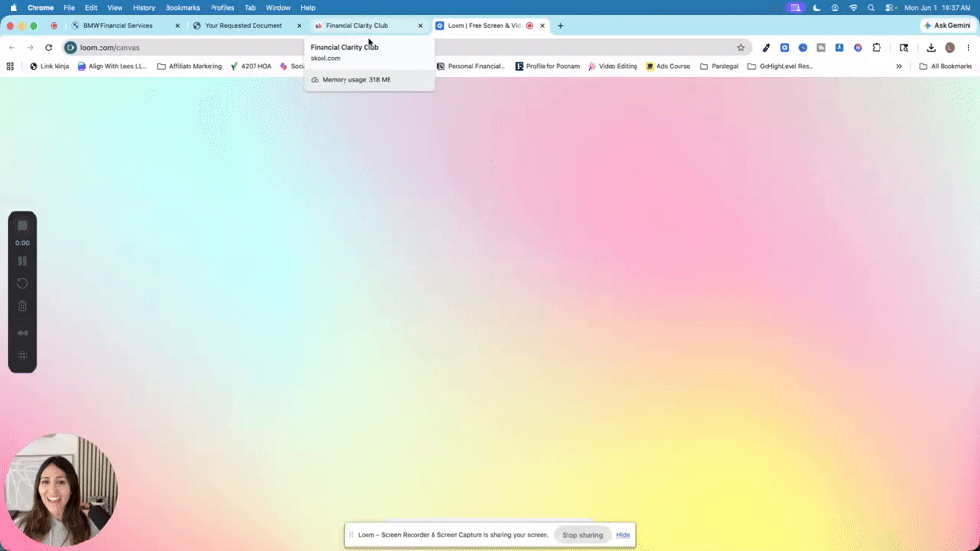This screenshot has height=551, width=980.
Task: Open Control Center in menu bar
Action: (891, 8)
